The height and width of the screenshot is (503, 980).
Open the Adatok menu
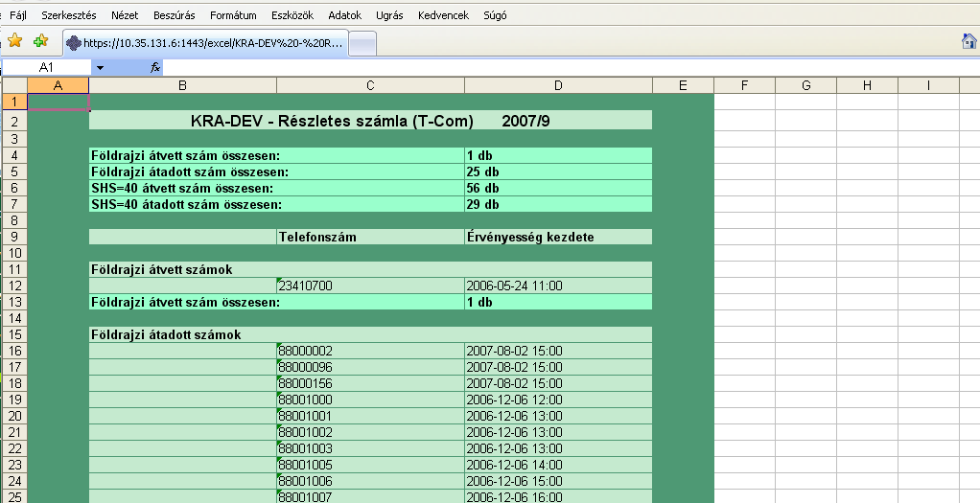[345, 15]
